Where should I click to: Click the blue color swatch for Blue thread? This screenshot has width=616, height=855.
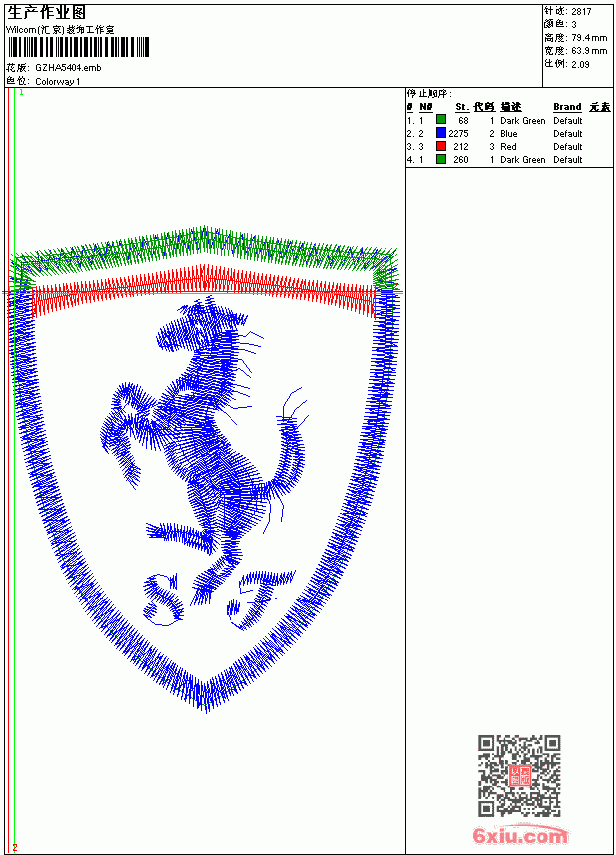[441, 133]
